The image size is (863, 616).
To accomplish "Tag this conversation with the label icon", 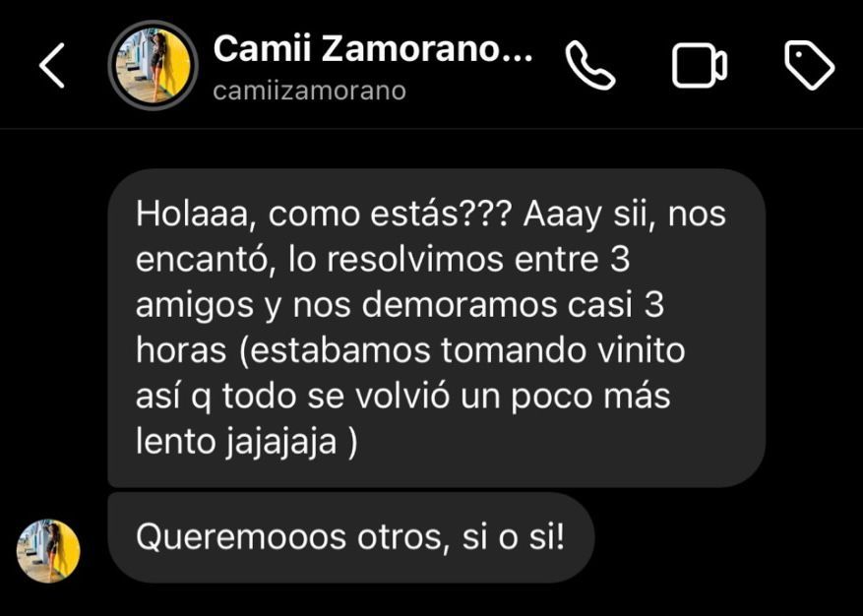I will point(809,67).
